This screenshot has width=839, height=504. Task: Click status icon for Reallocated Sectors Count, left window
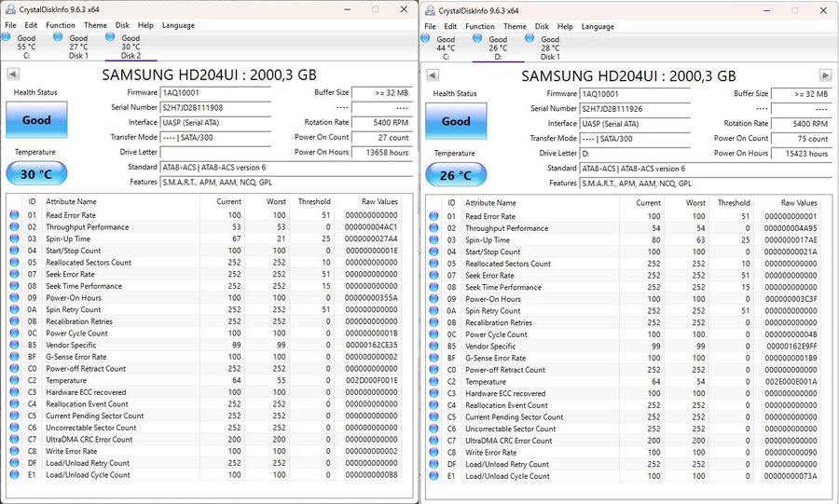14,262
